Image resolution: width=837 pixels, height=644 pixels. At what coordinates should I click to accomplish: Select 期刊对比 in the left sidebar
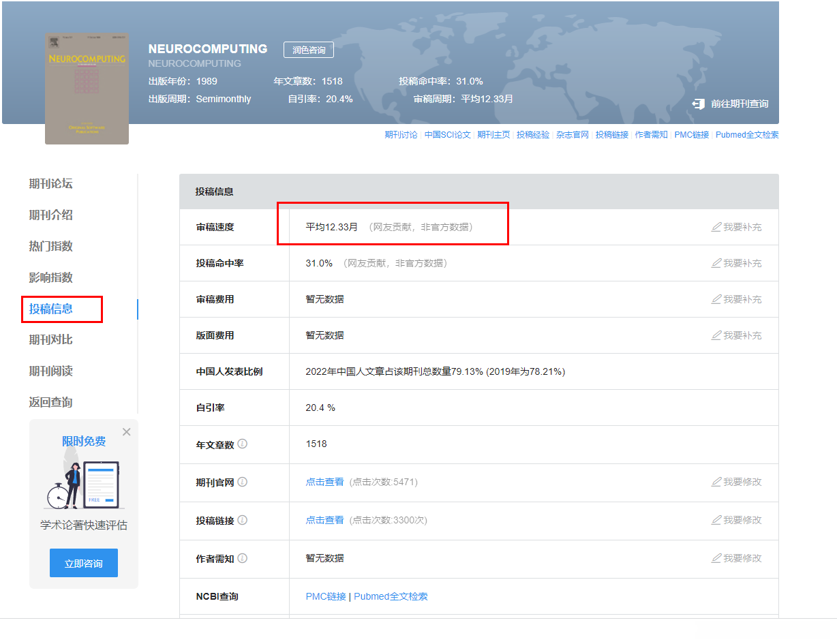50,339
